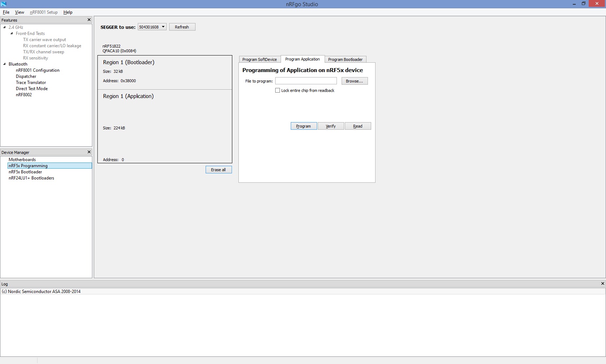Open the View menu

pyautogui.click(x=19, y=12)
